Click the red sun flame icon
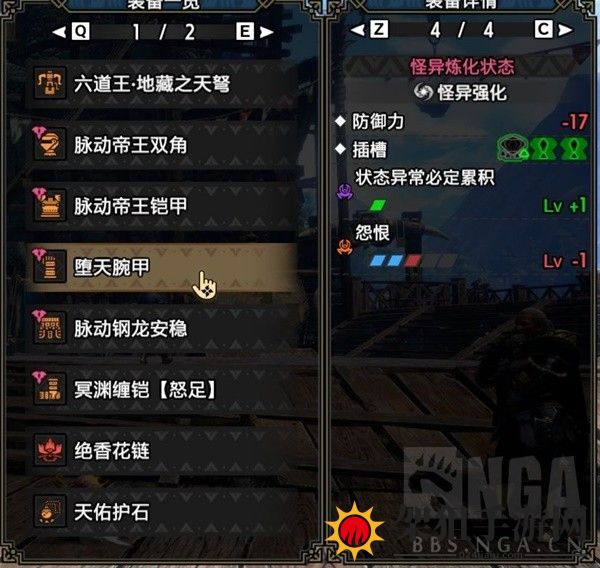The height and width of the screenshot is (568, 600). coord(355,532)
